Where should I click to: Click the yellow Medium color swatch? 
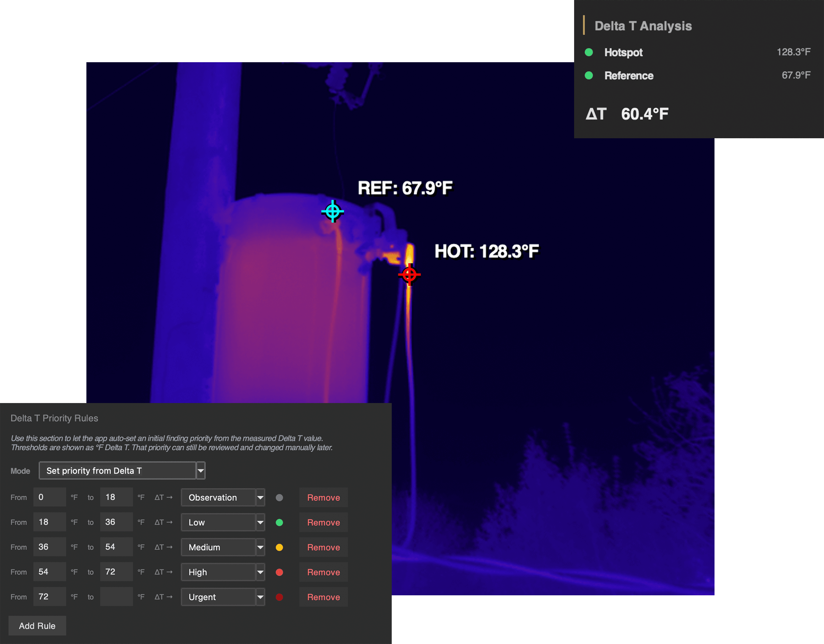tap(279, 547)
